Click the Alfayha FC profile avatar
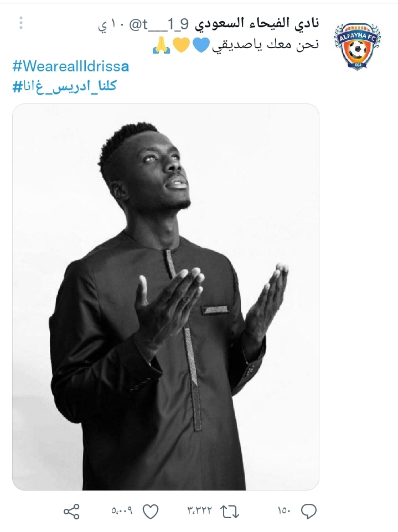 pyautogui.click(x=357, y=46)
